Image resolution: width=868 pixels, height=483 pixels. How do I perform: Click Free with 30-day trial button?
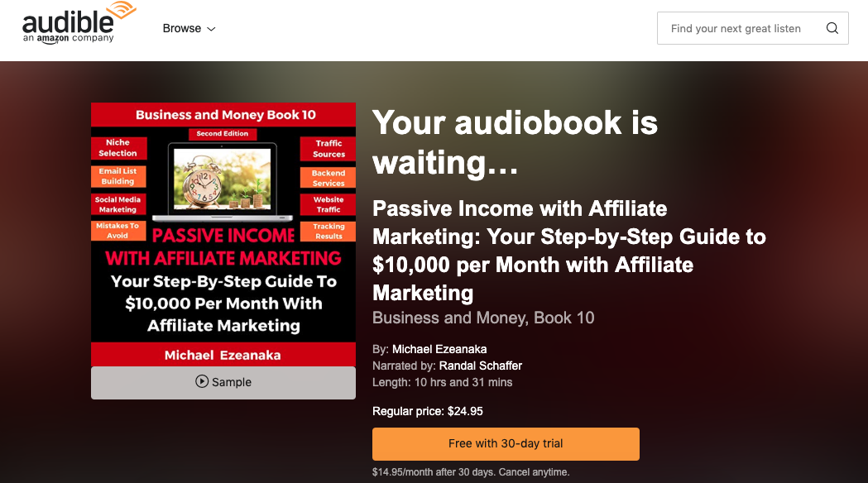point(506,444)
